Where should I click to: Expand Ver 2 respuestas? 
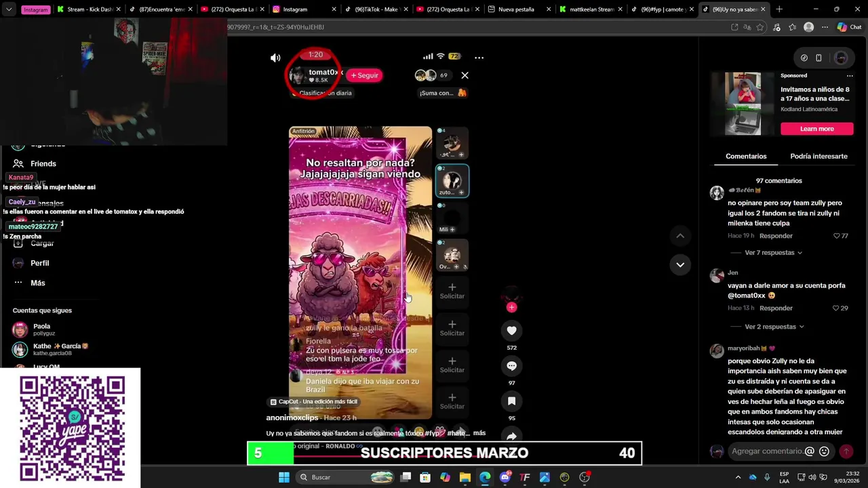coord(773,327)
